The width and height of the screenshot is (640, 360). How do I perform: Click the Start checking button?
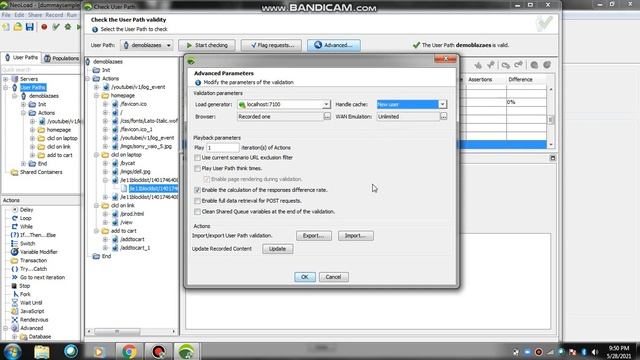click(x=207, y=45)
